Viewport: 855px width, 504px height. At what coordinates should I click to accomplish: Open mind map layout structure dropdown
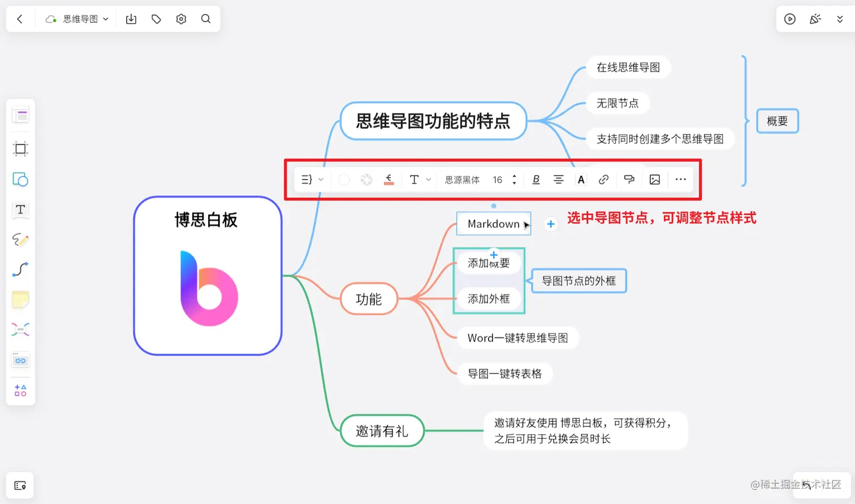click(312, 180)
